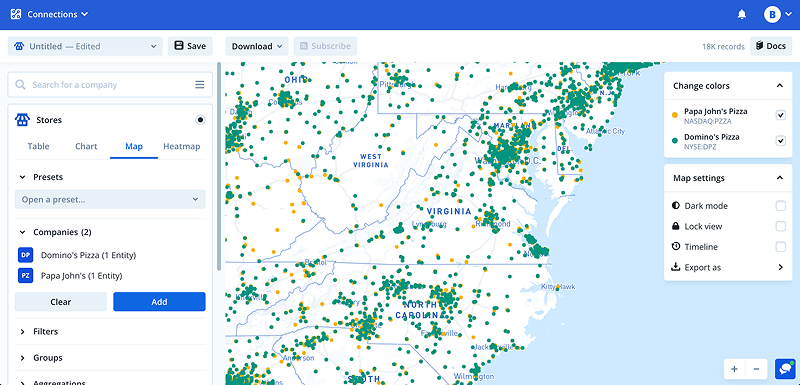Click Papa John's orange color dot
Screen dimensions: 800x385
676,115
